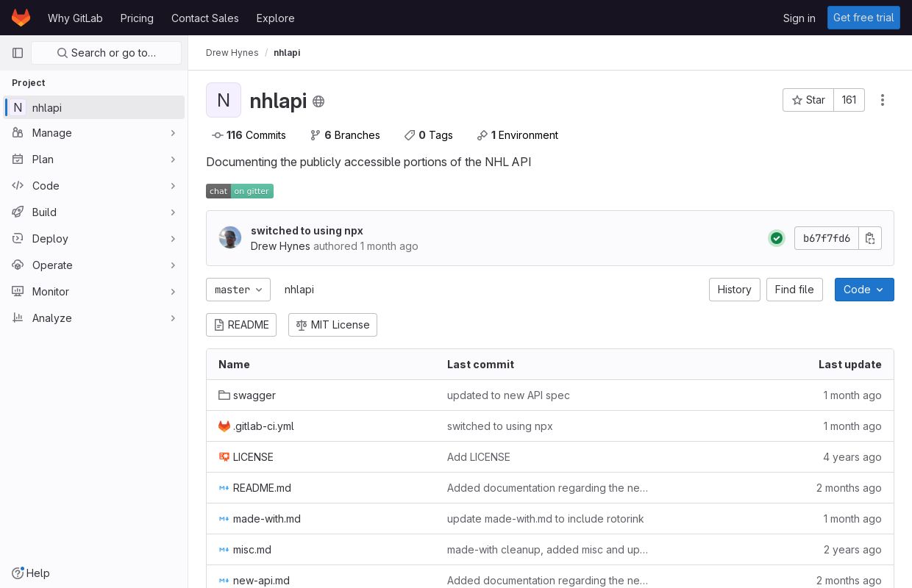The width and height of the screenshot is (912, 588).
Task: Select nhlapi project in sidebar
Action: [x=94, y=107]
